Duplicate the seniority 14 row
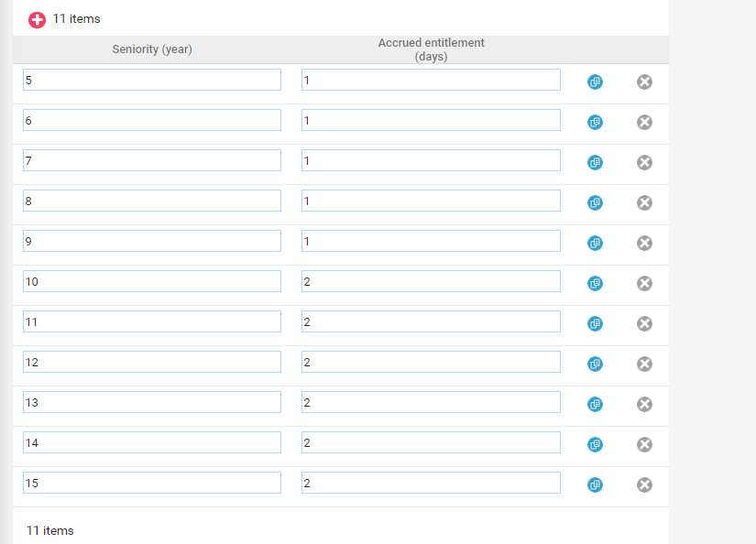The image size is (756, 544). point(595,444)
